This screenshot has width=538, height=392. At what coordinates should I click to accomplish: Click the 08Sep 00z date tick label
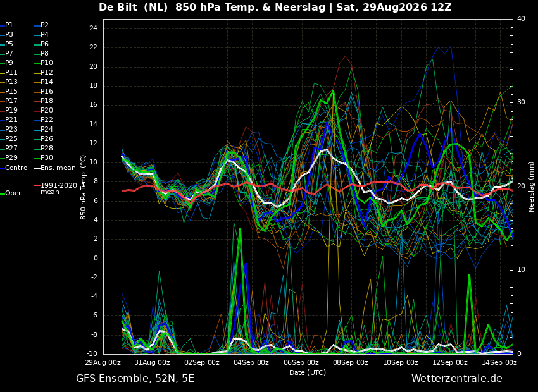(350, 362)
